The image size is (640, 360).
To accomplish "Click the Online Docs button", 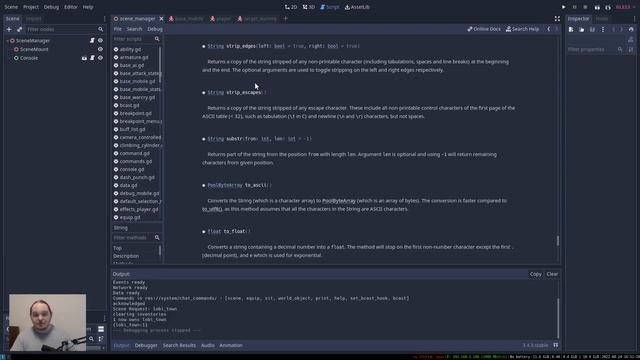I will point(484,29).
